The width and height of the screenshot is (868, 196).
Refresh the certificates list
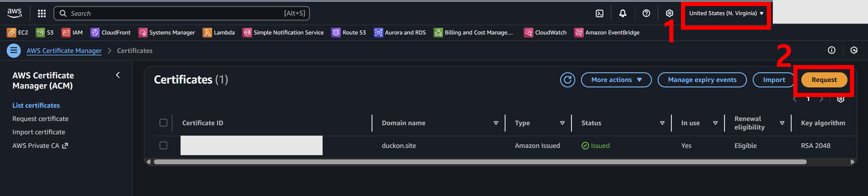point(567,80)
